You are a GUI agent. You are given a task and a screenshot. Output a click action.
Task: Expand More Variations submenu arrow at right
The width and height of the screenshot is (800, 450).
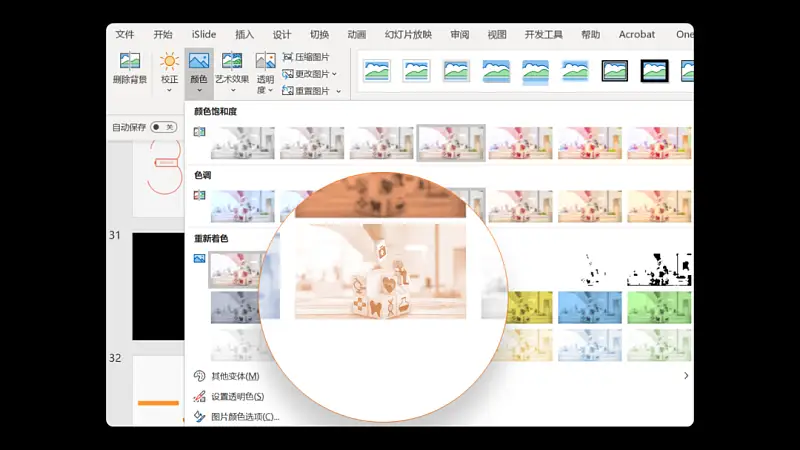[x=686, y=376]
